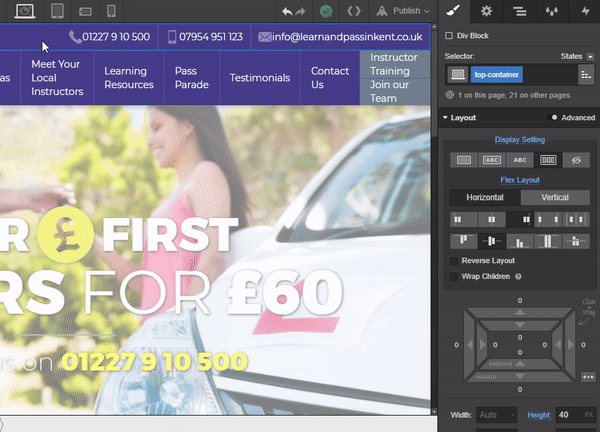600x432 pixels.
Task: Align flex children to bottom
Action: [x=520, y=241]
